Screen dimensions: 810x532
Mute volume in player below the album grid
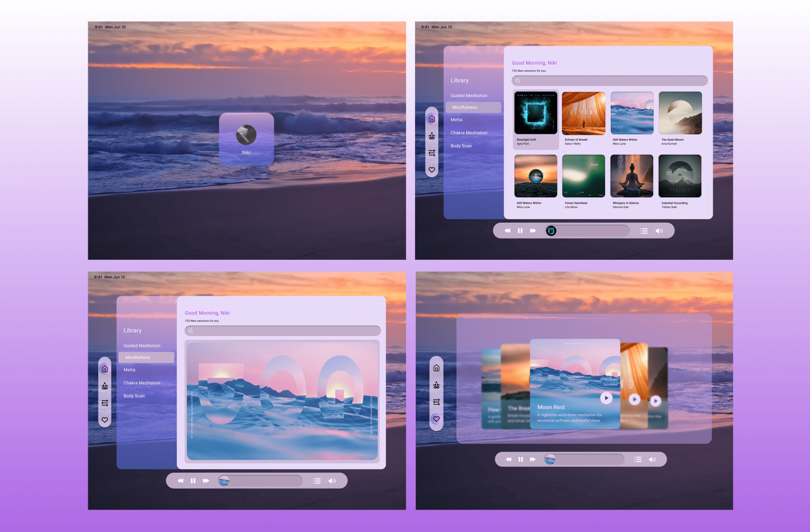tap(659, 231)
